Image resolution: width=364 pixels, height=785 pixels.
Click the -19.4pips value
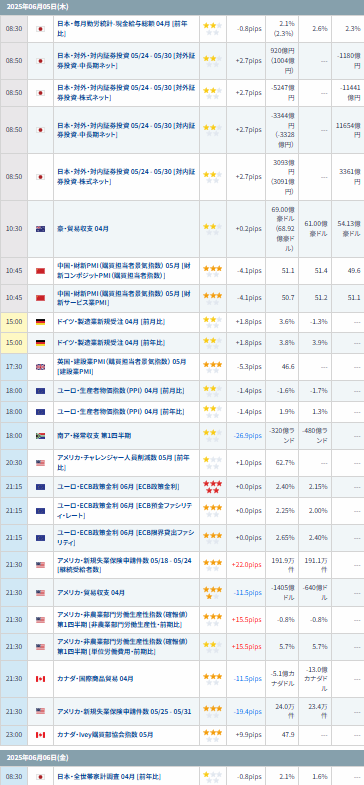247,711
